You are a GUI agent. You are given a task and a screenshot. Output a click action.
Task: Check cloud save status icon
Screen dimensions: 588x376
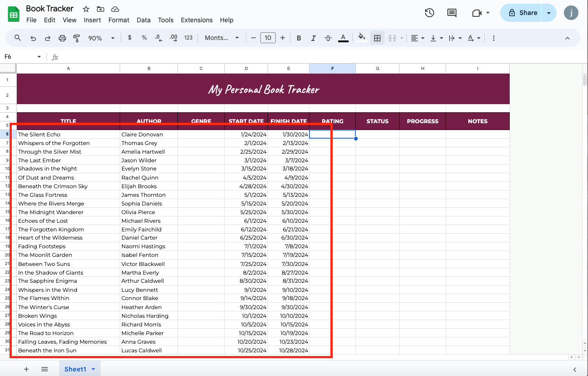tap(115, 9)
